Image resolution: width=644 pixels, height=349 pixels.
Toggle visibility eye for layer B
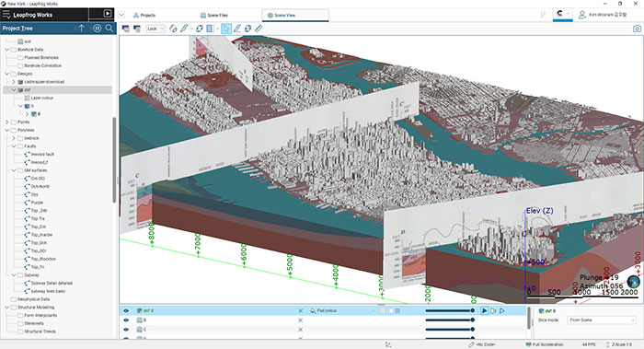[x=126, y=320]
